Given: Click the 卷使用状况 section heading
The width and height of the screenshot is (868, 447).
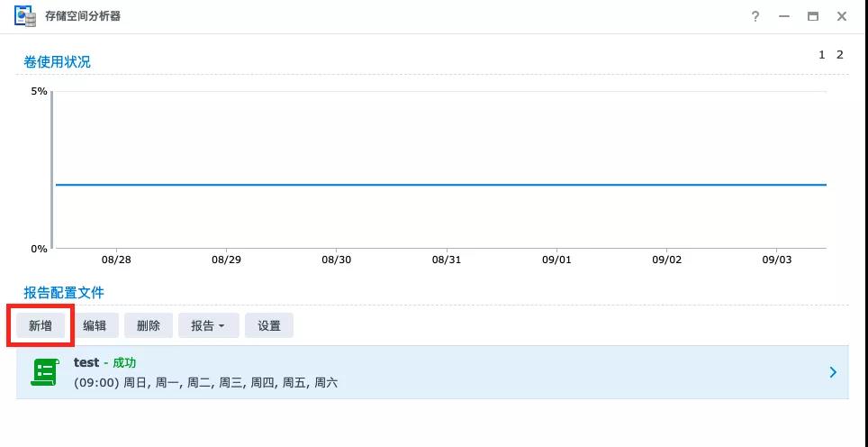Looking at the screenshot, I should [x=57, y=61].
